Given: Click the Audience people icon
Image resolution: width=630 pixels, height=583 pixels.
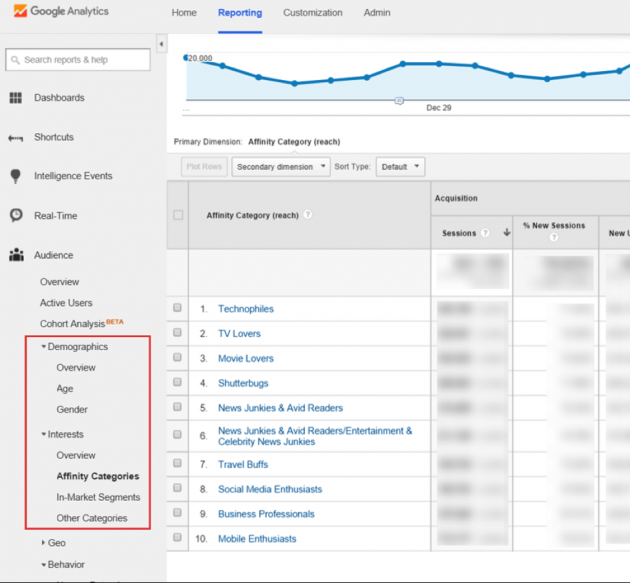Looking at the screenshot, I should 16,255.
